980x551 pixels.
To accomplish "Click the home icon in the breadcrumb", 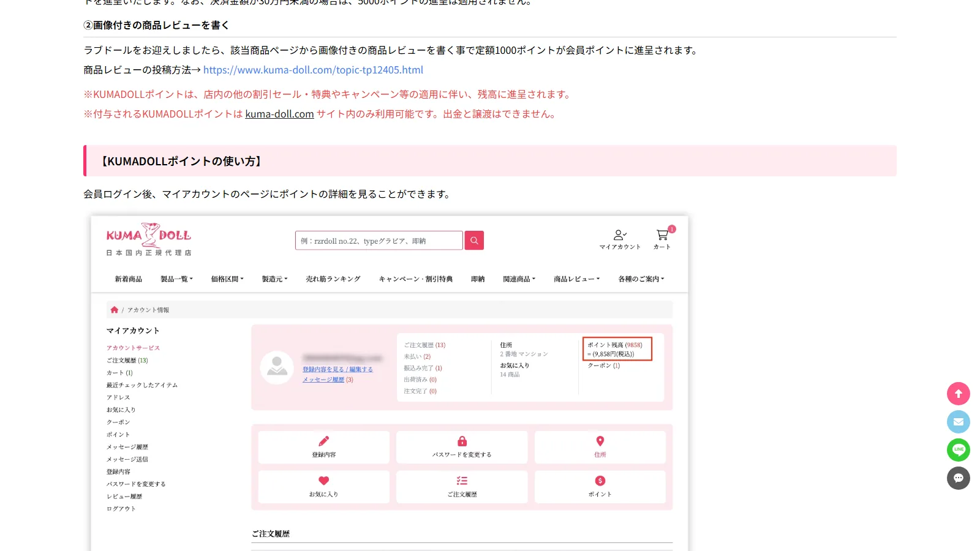I will [114, 310].
